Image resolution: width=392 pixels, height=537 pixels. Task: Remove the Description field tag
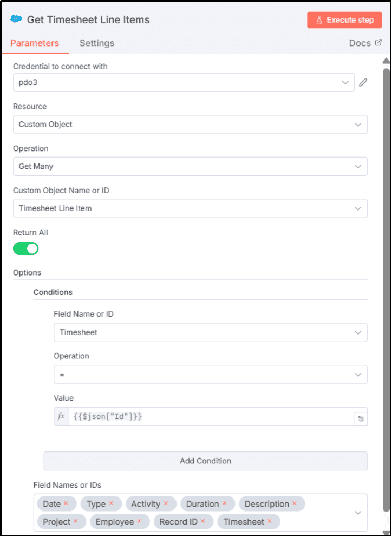pos(295,503)
